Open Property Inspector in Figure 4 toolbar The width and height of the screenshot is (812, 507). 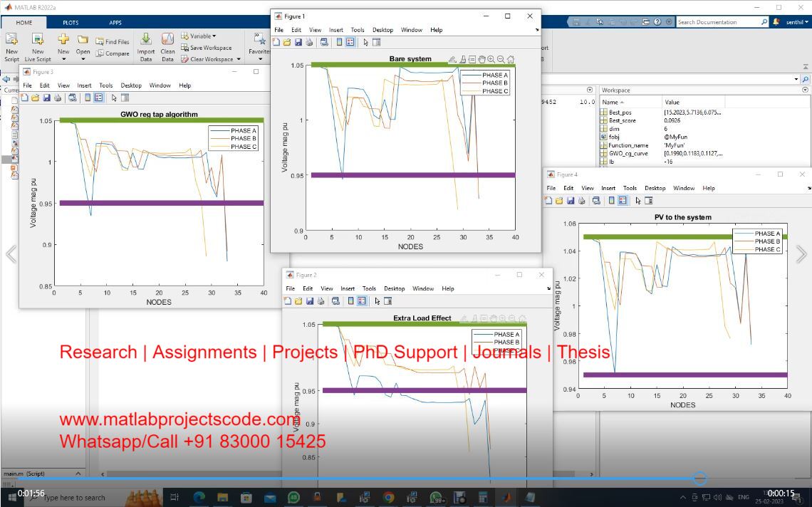coord(649,200)
